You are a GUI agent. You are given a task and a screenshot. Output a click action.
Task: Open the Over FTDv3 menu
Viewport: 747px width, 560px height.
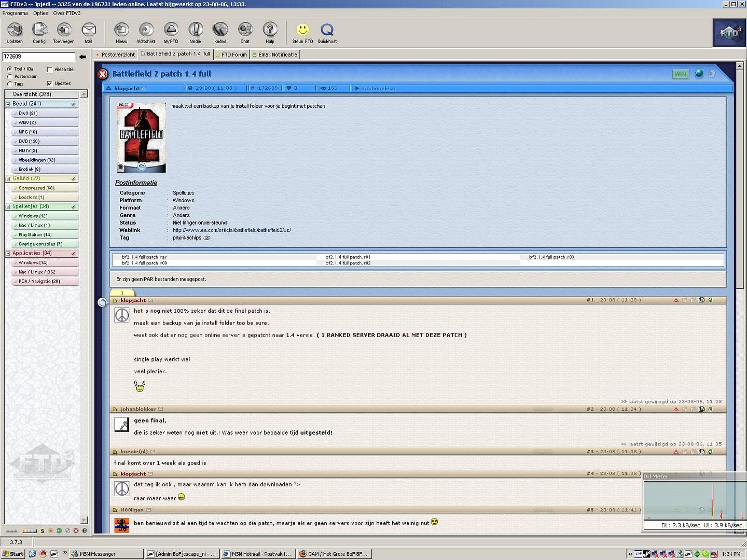(67, 13)
